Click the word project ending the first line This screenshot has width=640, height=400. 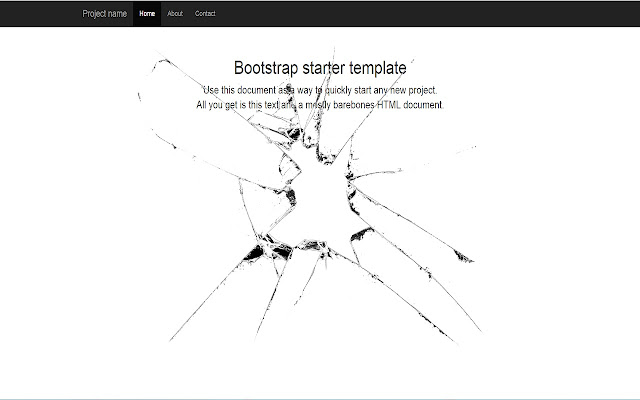point(422,90)
